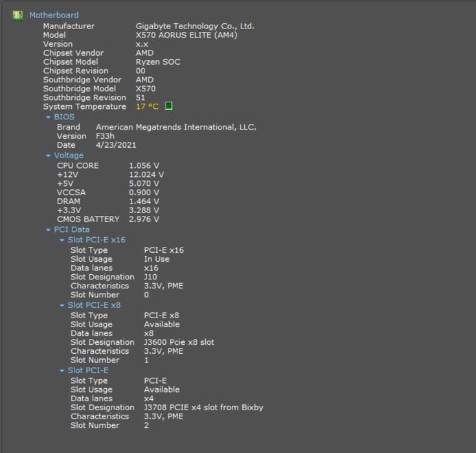Viewport: 476px width, 453px height.
Task: Click the Southbridge Revision 51 value
Action: click(x=141, y=97)
